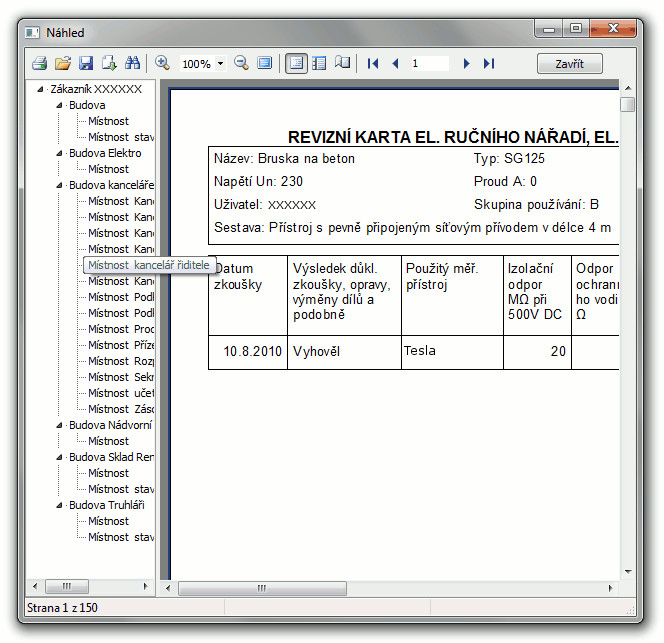Click the insulation resistance value 20
This screenshot has width=664, height=643.
pos(558,352)
